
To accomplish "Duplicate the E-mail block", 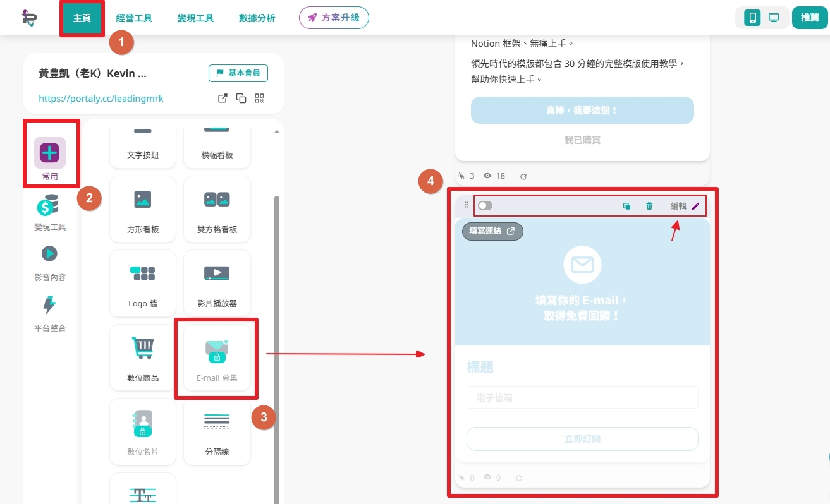I will (x=626, y=206).
